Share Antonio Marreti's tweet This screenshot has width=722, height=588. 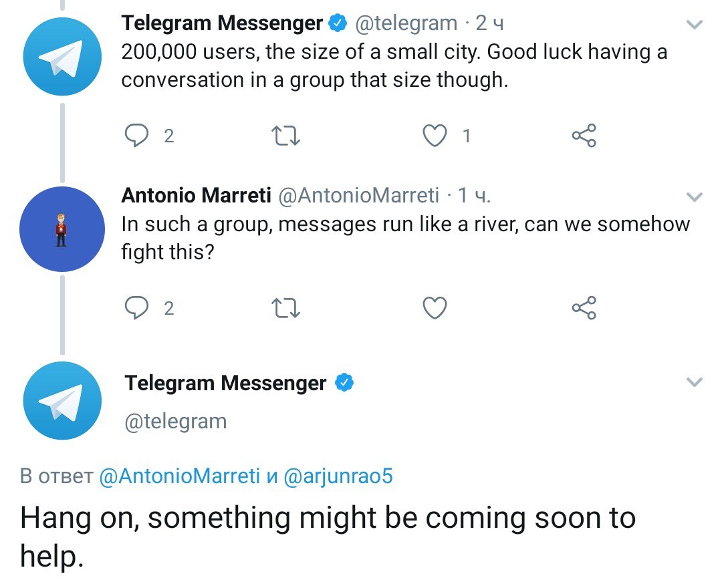[584, 308]
